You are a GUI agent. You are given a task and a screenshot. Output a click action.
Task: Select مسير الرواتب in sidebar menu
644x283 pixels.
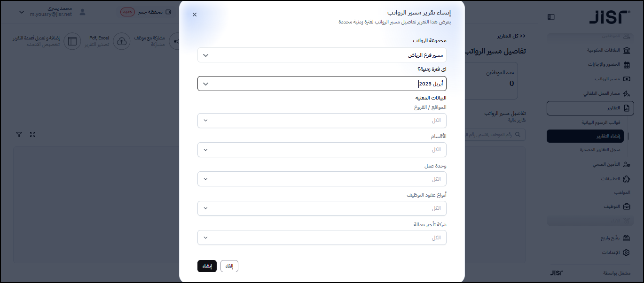pyautogui.click(x=607, y=79)
